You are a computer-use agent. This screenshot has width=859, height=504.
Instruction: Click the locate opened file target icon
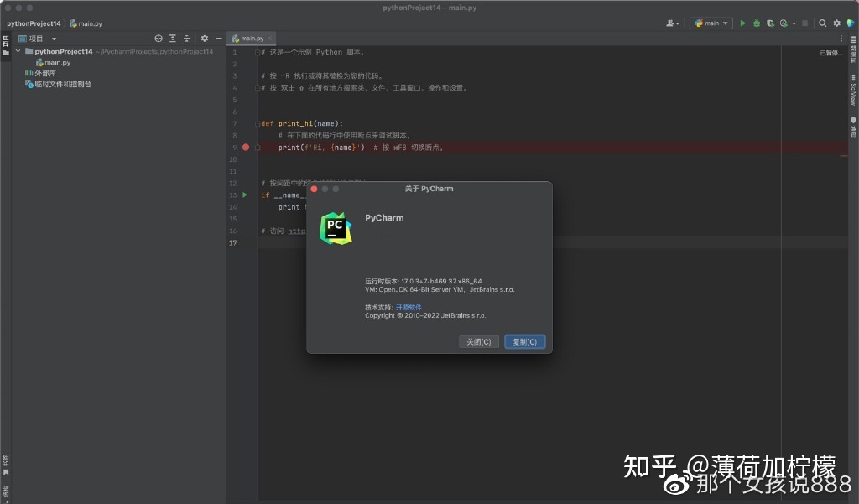point(159,39)
